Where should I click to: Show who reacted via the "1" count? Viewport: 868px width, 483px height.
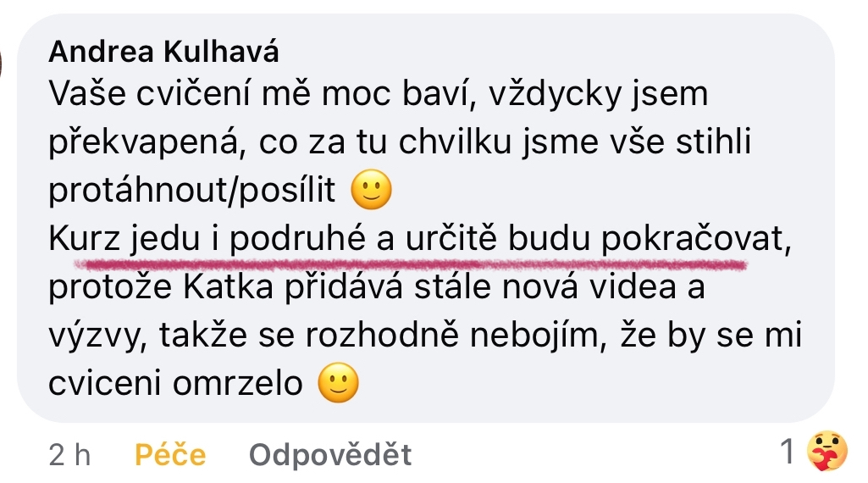[x=787, y=452]
